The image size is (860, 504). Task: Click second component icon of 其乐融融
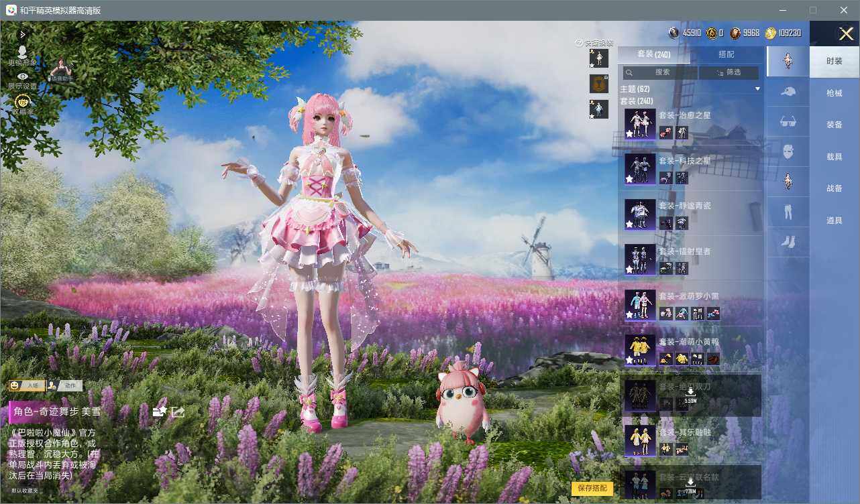pos(682,449)
